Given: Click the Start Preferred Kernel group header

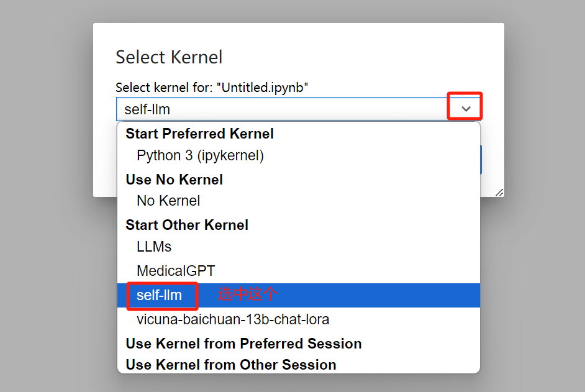Looking at the screenshot, I should coord(199,134).
